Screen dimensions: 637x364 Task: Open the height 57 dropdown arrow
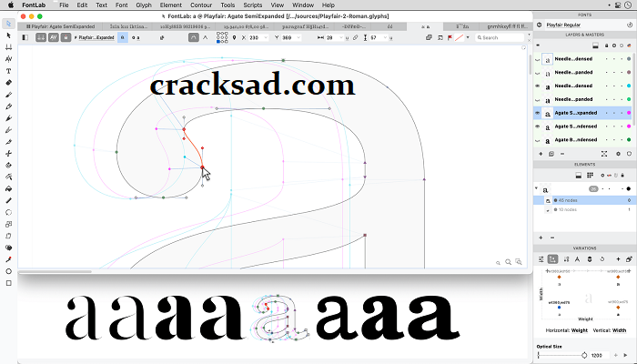coord(385,37)
